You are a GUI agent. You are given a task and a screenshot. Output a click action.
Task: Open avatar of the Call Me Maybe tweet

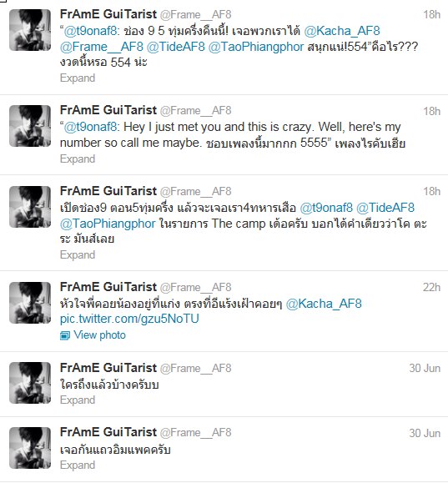click(30, 126)
